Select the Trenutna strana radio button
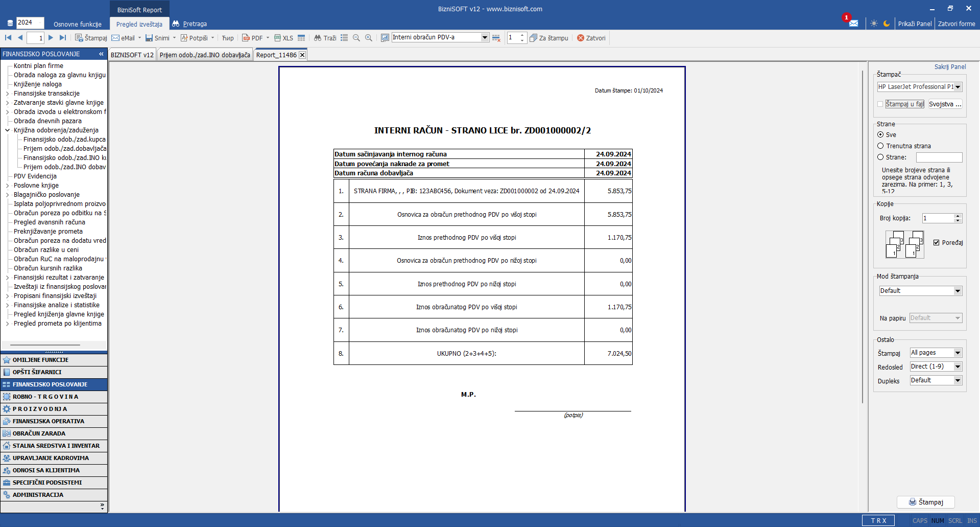Image resolution: width=980 pixels, height=527 pixels. [x=880, y=146]
